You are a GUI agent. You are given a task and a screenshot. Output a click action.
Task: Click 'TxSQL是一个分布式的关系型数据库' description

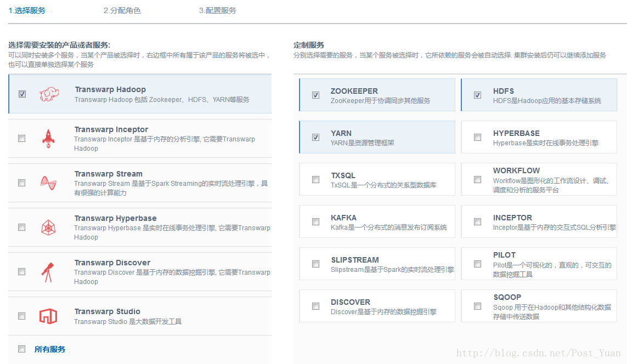(x=383, y=185)
